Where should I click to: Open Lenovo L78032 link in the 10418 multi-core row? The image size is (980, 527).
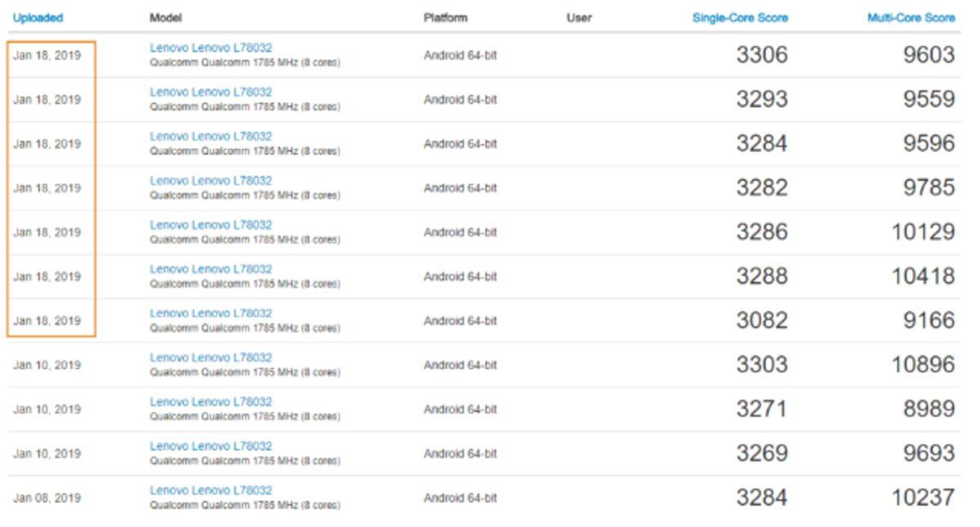211,269
